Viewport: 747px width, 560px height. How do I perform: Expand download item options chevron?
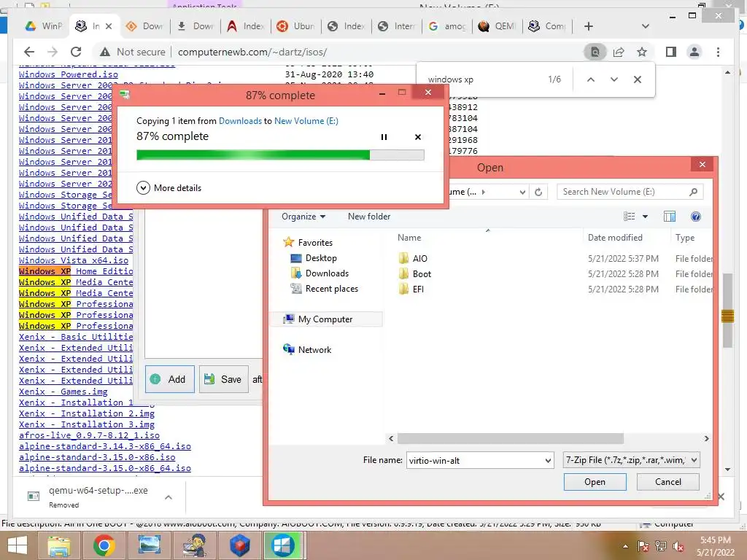click(169, 497)
